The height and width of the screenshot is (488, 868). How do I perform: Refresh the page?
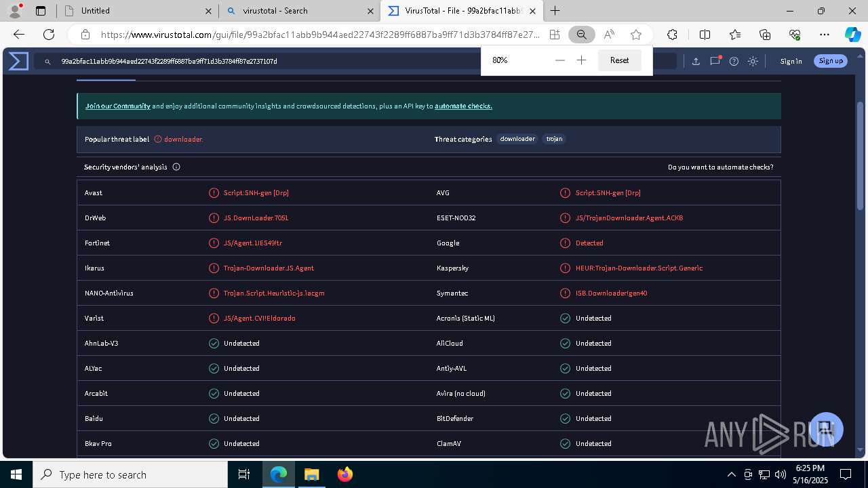49,35
